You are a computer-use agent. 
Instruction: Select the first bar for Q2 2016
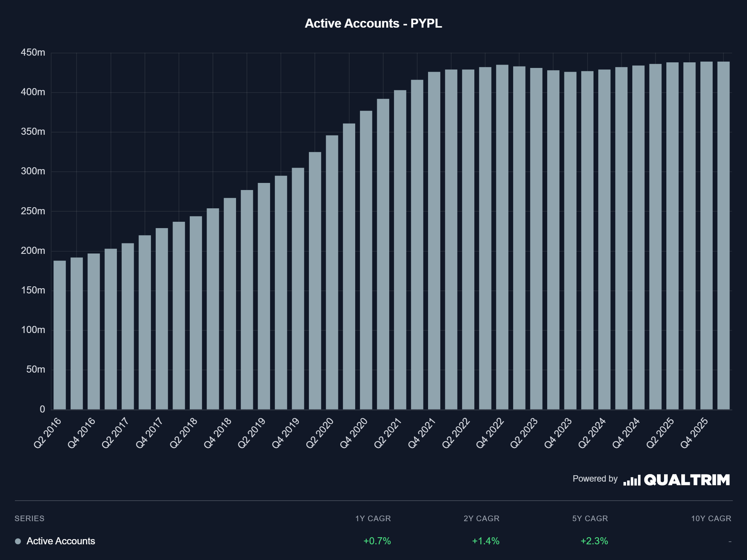(x=60, y=335)
